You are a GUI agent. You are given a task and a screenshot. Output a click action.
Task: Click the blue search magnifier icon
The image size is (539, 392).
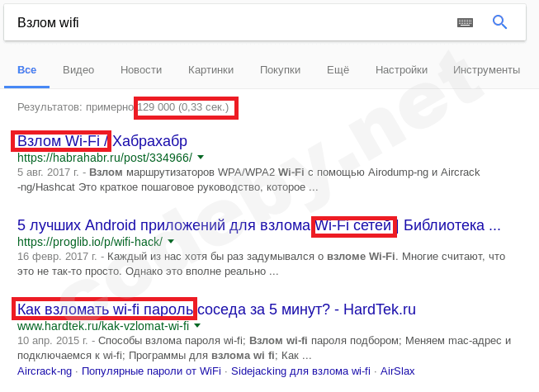tap(499, 22)
